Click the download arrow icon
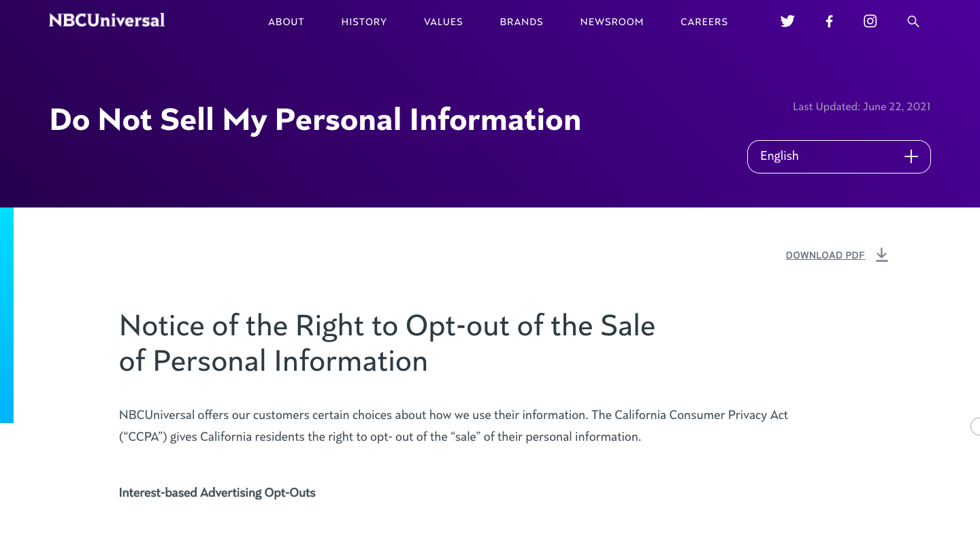The width and height of the screenshot is (980, 534). [882, 255]
